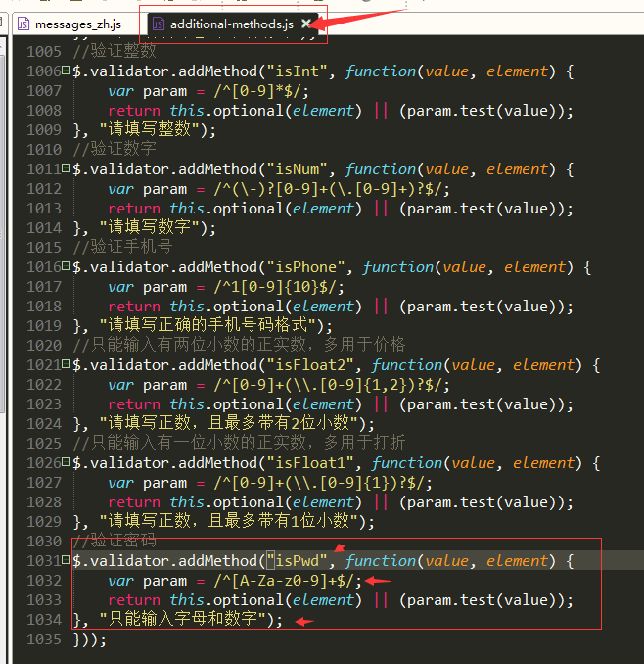Screen dimensions: 644x664
Task: Click the comment //验证整数 on line 1005
Action: coord(115,51)
